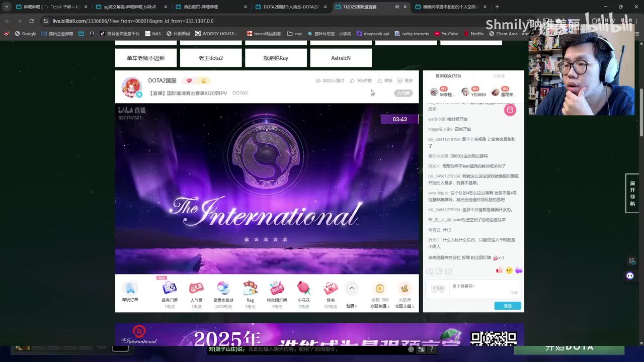Open top viewer YS3690 avatar
The image size is (644, 362).
pos(465,92)
